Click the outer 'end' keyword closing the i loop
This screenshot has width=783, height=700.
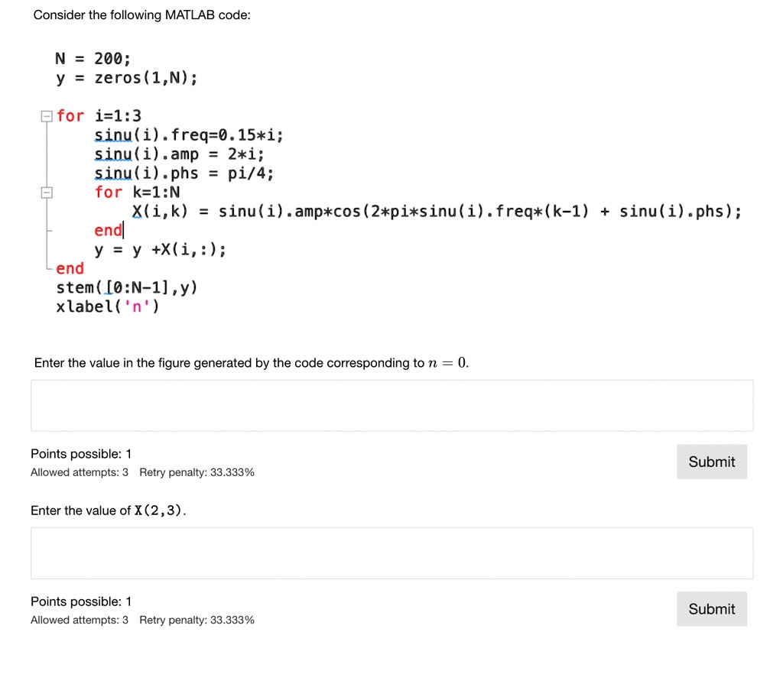coord(70,268)
